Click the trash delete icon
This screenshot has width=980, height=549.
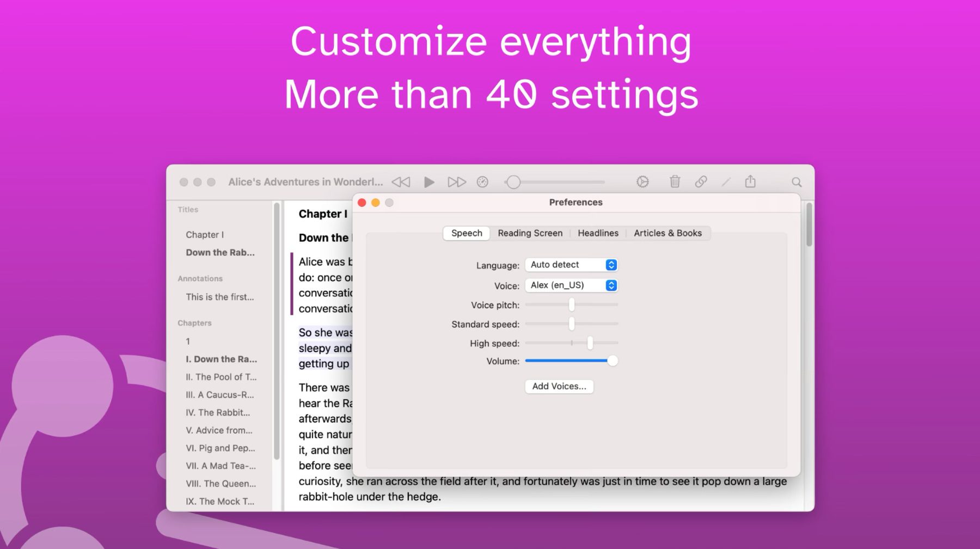675,182
